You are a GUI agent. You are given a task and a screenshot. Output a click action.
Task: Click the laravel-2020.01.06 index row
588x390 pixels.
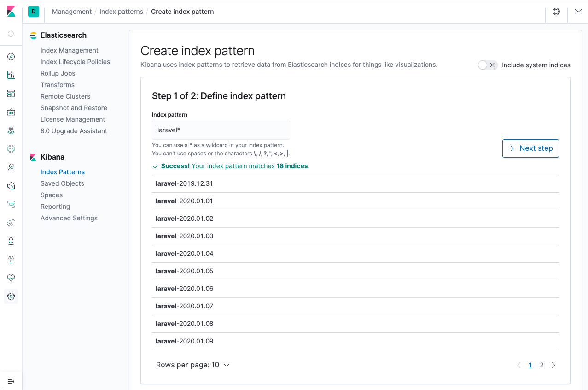point(355,289)
